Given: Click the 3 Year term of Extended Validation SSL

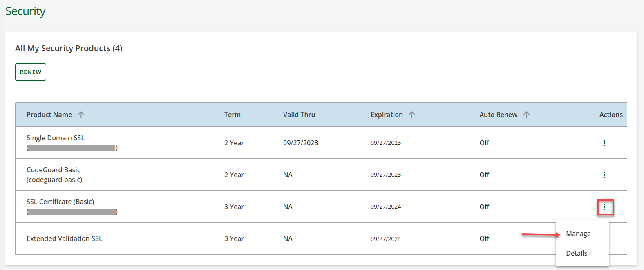Looking at the screenshot, I should click(234, 239).
